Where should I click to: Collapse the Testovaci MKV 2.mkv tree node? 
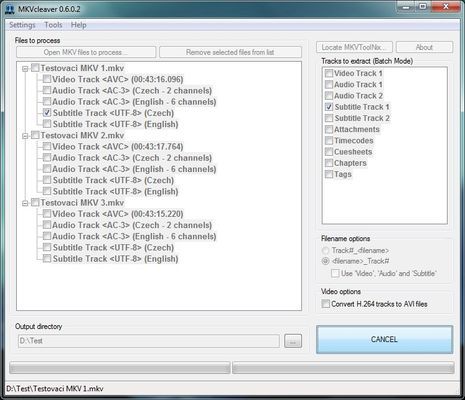point(25,136)
